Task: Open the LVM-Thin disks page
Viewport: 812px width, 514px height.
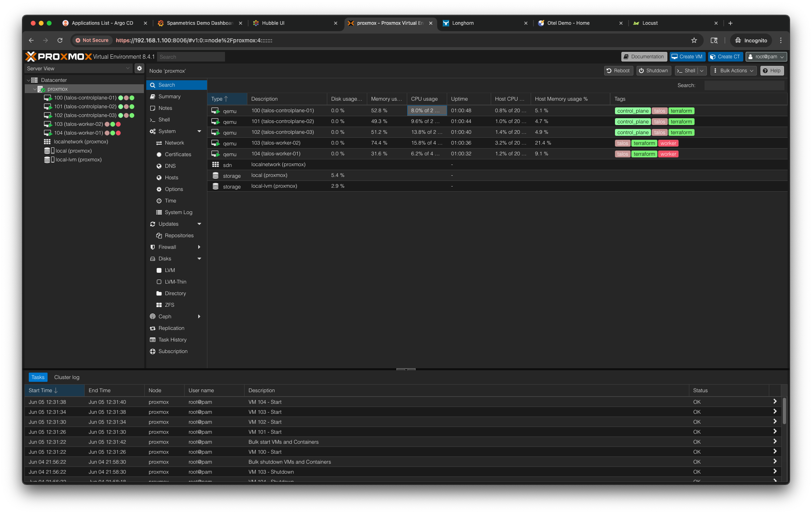Action: click(x=177, y=282)
